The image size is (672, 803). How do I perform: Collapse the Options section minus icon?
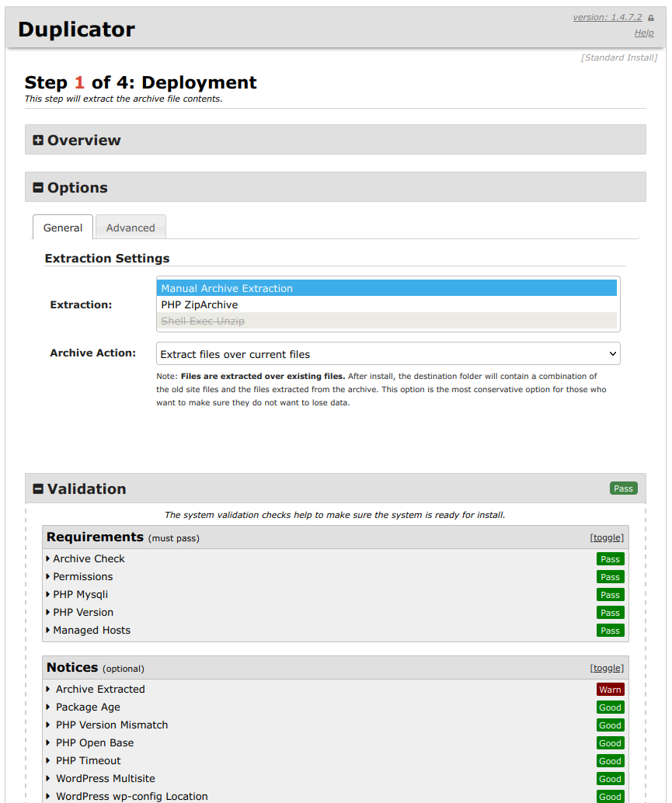point(38,187)
